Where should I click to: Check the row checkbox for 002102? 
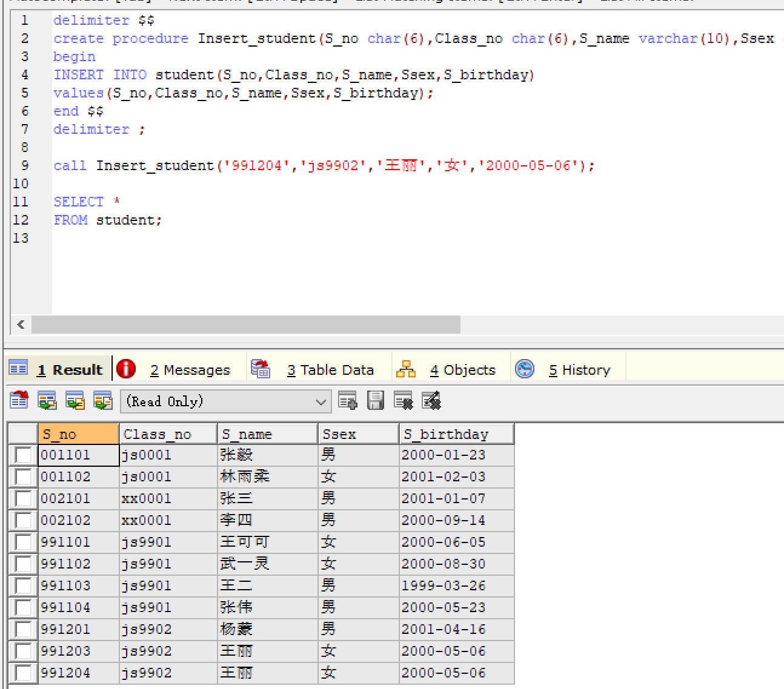click(x=24, y=521)
